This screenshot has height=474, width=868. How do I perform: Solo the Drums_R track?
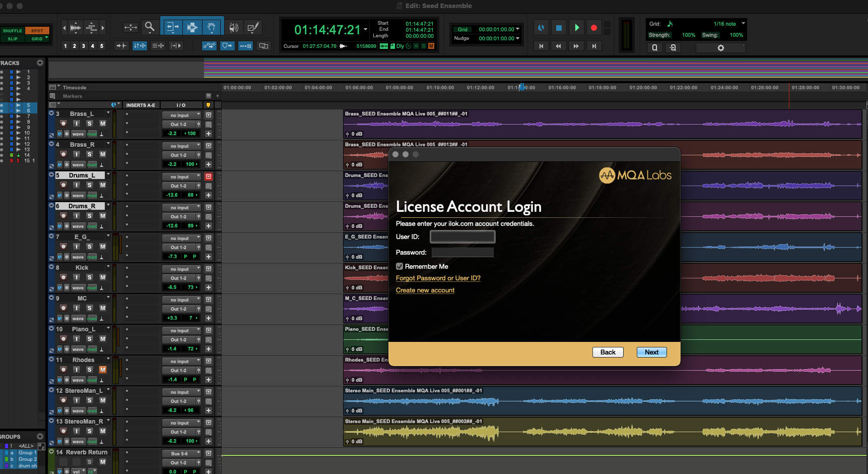90,216
